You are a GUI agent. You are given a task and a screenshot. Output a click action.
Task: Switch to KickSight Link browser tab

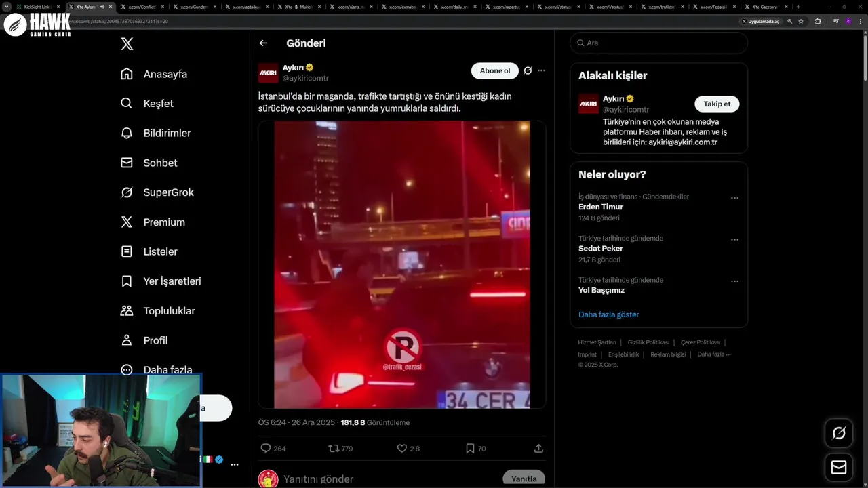[x=37, y=7]
